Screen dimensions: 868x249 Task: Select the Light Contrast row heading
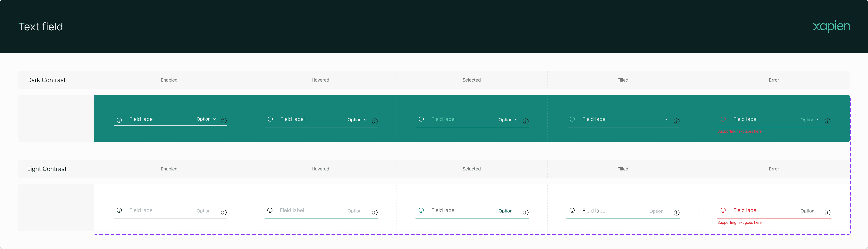click(x=47, y=169)
